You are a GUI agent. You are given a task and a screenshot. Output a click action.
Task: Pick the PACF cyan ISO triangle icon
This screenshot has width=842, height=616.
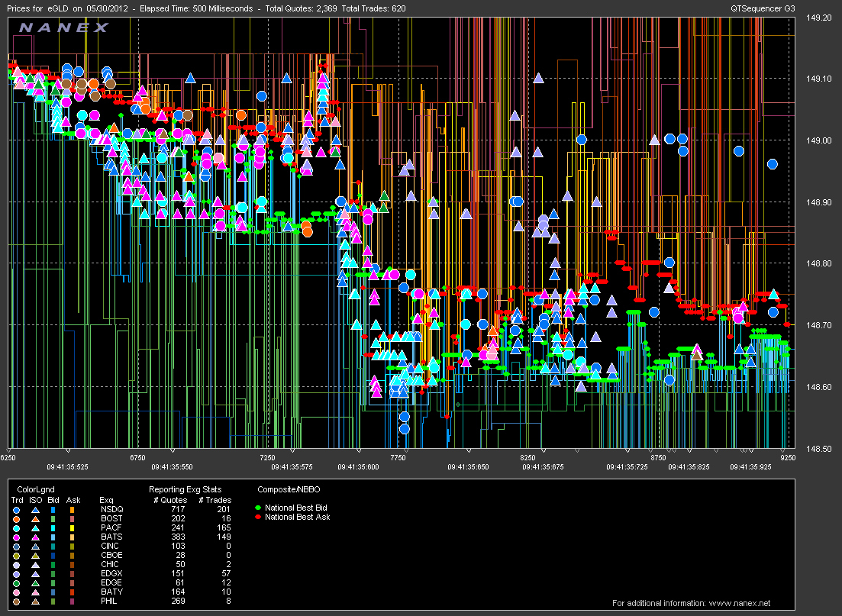35,528
